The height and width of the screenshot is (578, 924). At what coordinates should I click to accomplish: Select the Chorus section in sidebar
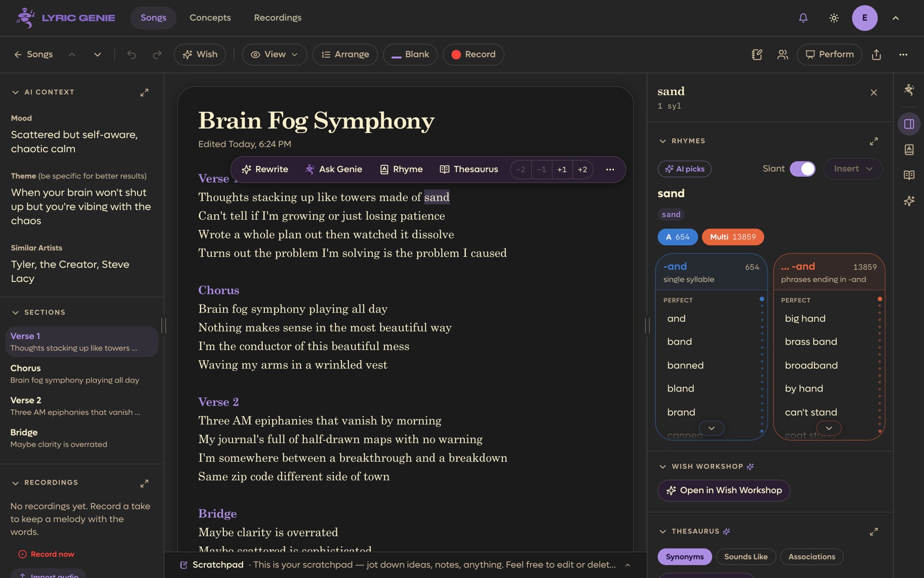[x=82, y=374]
